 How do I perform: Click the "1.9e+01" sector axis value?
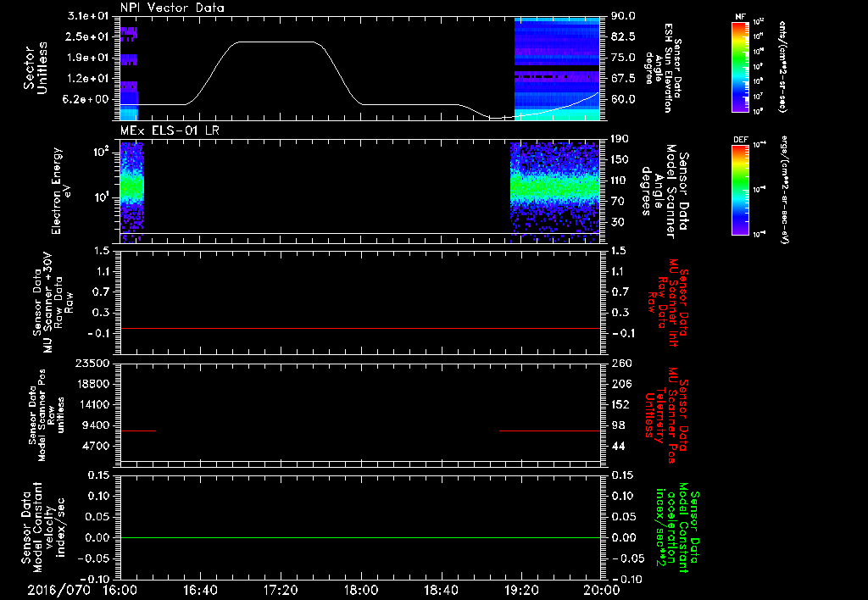click(88, 58)
